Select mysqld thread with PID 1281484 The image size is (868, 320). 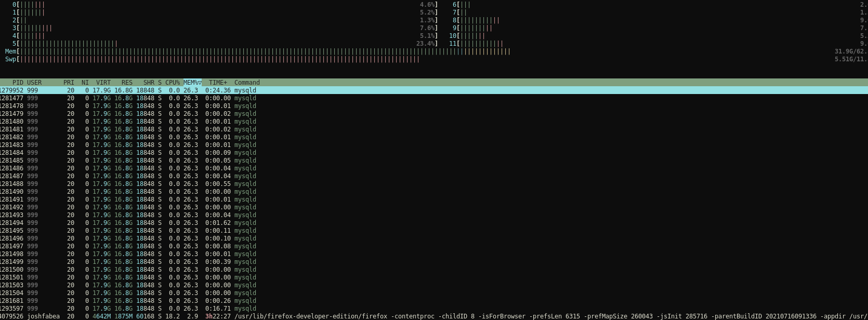(x=434, y=153)
